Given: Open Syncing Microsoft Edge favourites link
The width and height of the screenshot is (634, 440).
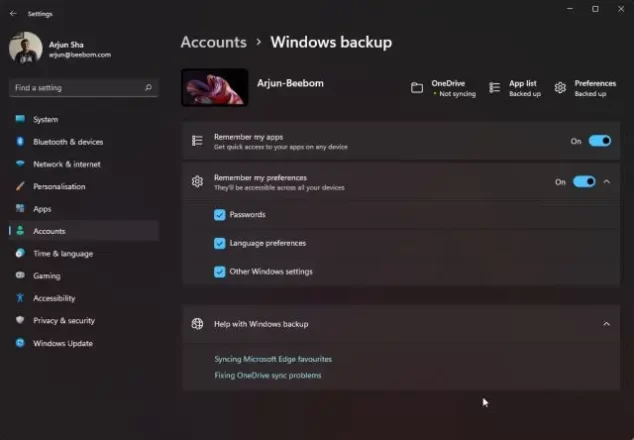Looking at the screenshot, I should 273,359.
